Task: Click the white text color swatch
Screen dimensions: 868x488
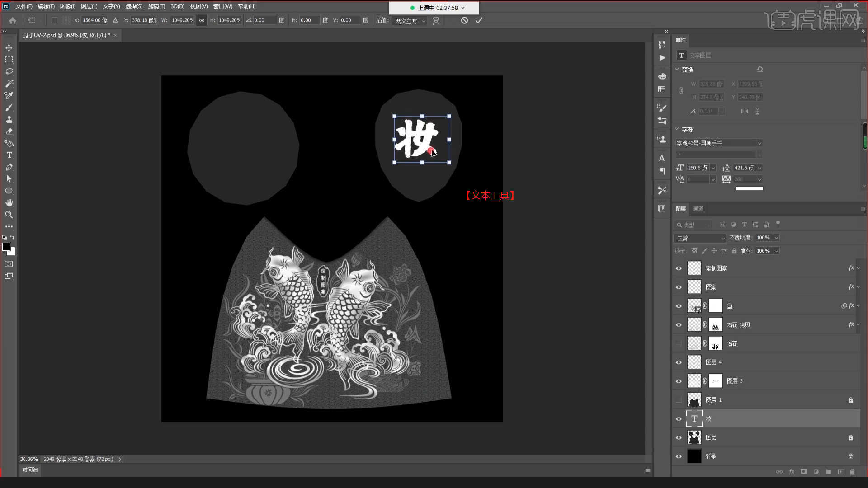Action: tap(749, 188)
